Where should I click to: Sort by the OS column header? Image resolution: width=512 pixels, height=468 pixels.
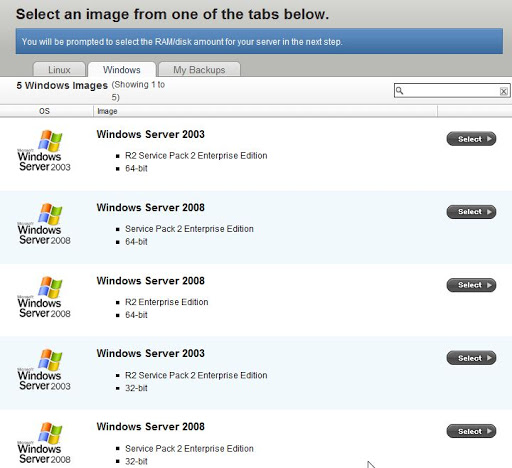44,111
